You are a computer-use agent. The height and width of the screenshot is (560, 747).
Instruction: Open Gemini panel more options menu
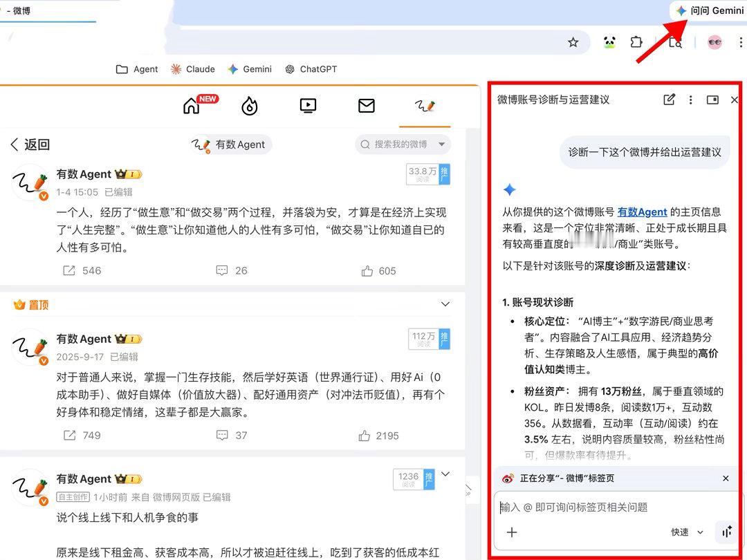tap(691, 100)
